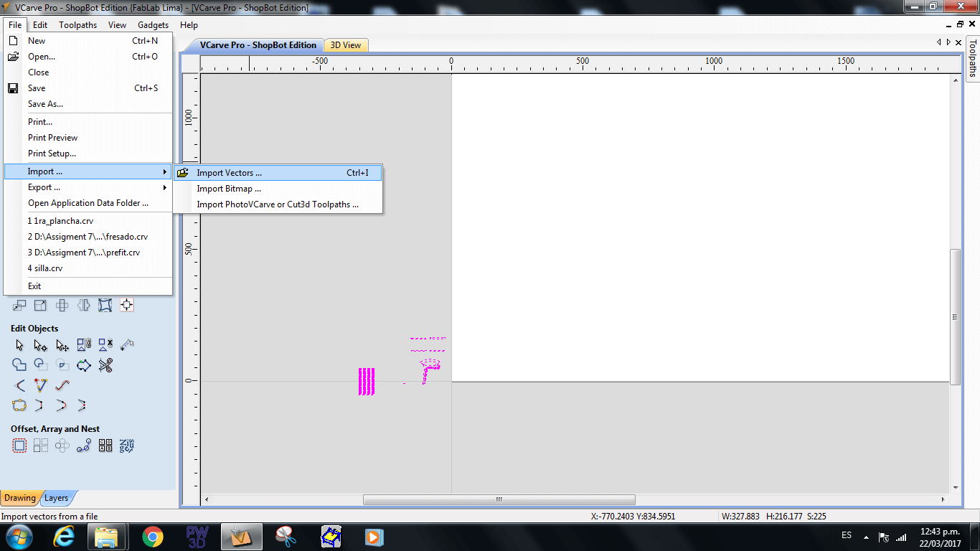
Task: Select the Distort Objects tool icon
Action: coord(105,306)
